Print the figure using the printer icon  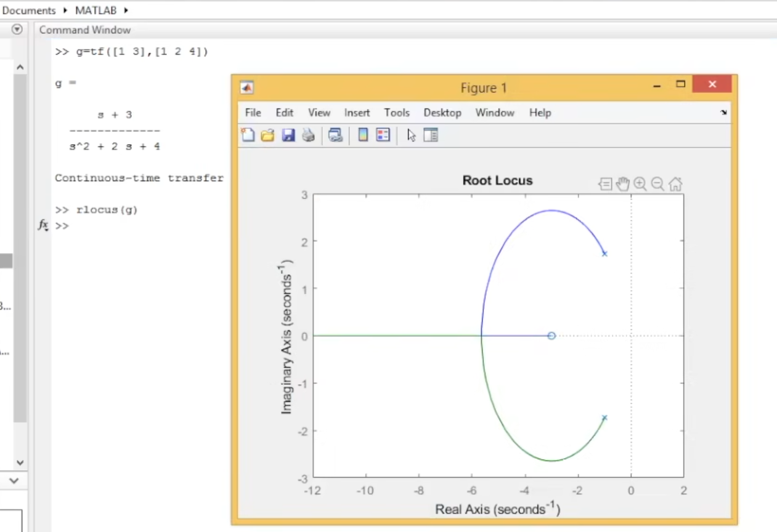[308, 135]
